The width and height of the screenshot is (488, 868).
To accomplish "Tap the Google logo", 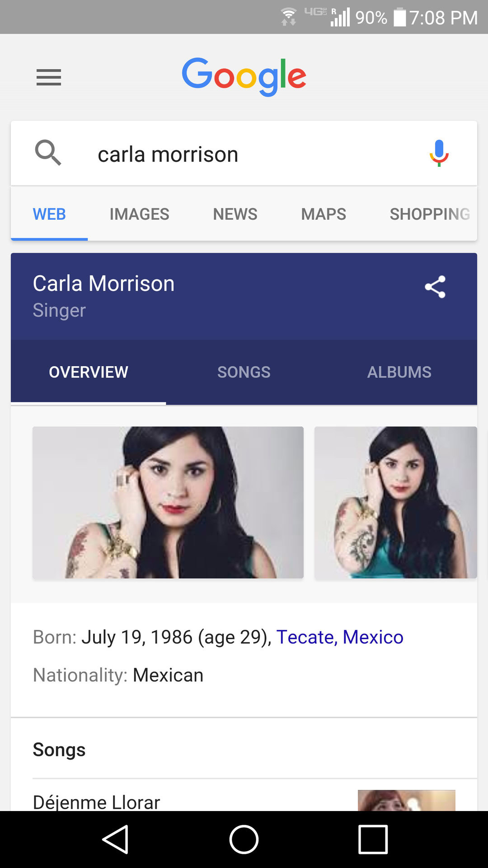I will coord(244,76).
